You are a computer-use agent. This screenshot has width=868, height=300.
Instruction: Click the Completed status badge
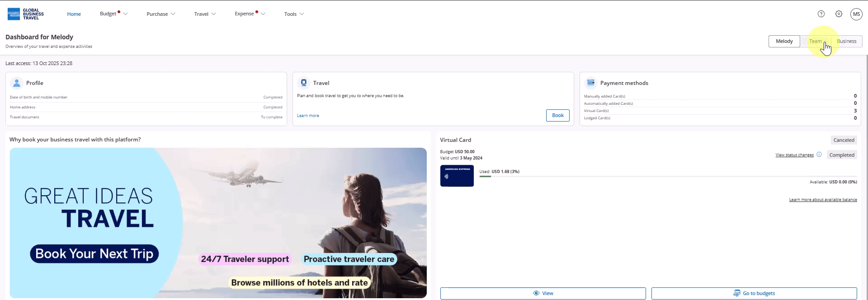(x=842, y=155)
